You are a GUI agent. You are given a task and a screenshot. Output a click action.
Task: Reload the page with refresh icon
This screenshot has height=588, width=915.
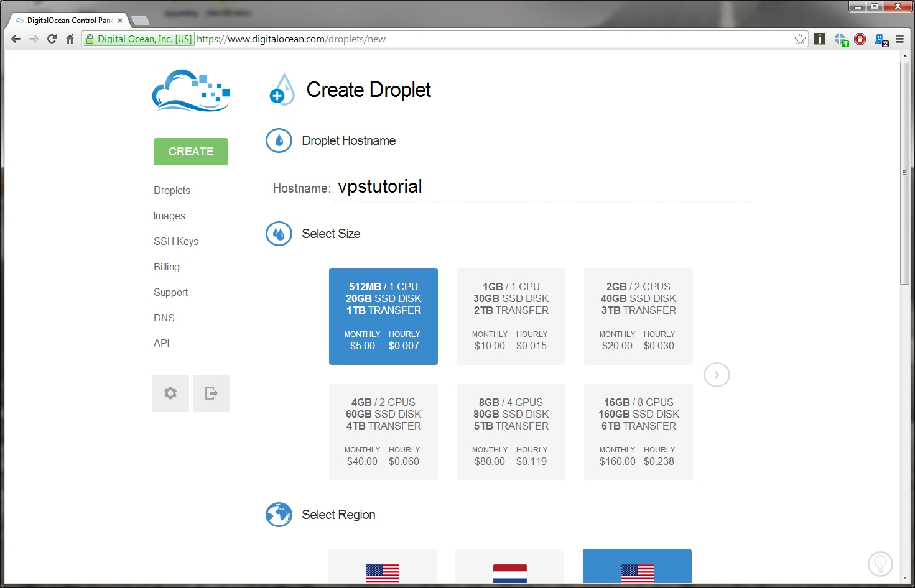coord(52,39)
